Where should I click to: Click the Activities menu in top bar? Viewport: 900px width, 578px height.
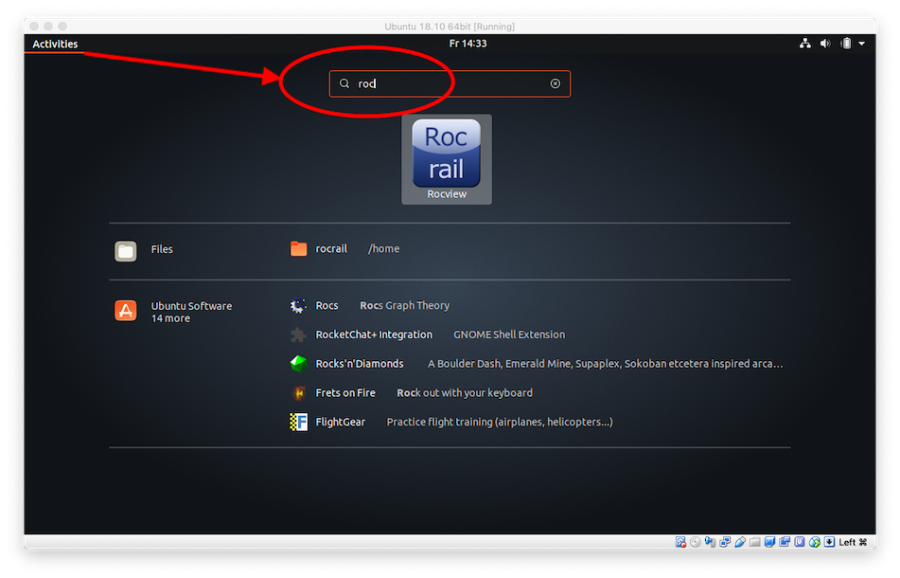pyautogui.click(x=54, y=44)
